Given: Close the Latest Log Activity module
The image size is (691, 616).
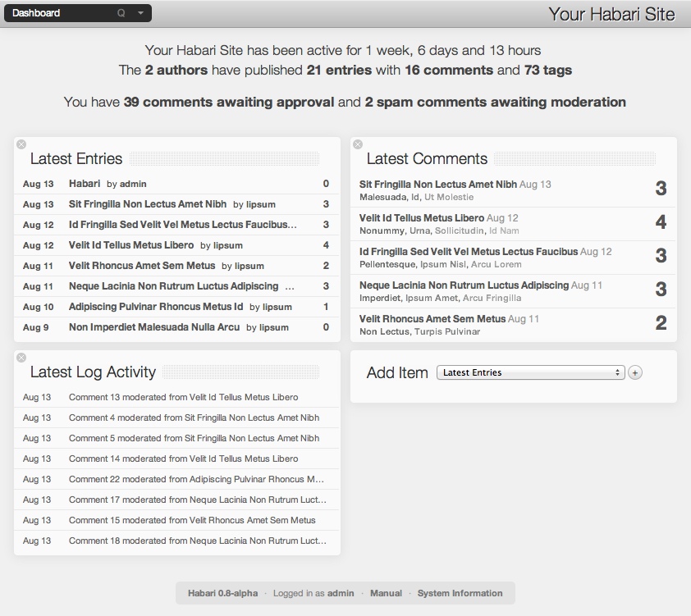Looking at the screenshot, I should pos(21,358).
